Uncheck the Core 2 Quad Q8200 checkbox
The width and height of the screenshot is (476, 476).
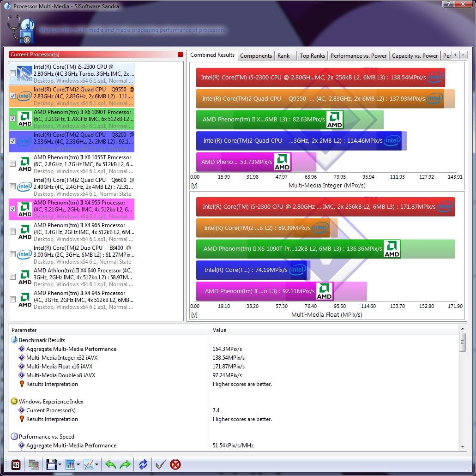click(13, 141)
